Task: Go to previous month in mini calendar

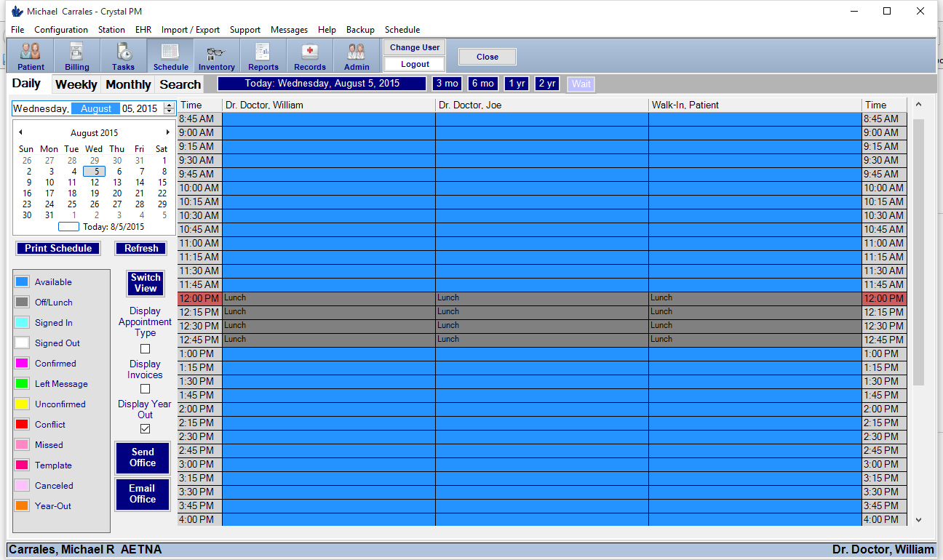Action: 20,132
